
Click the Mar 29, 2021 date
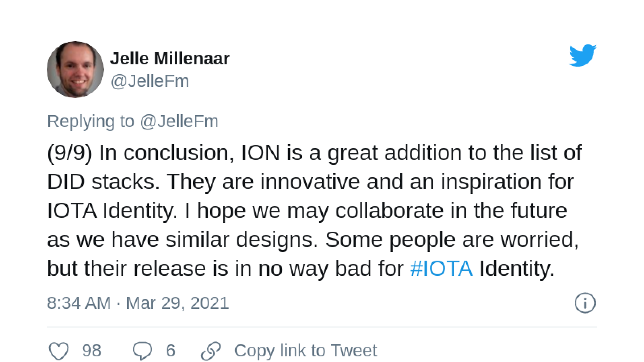(x=178, y=303)
